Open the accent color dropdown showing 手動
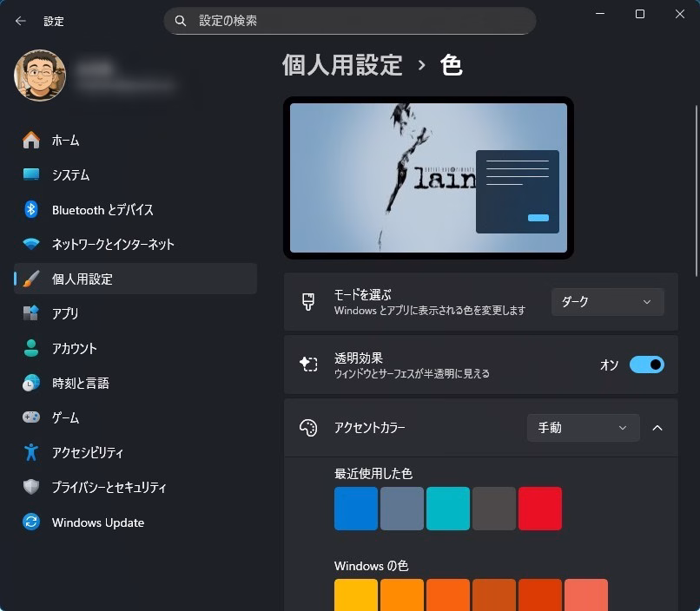The height and width of the screenshot is (611, 700). [583, 428]
